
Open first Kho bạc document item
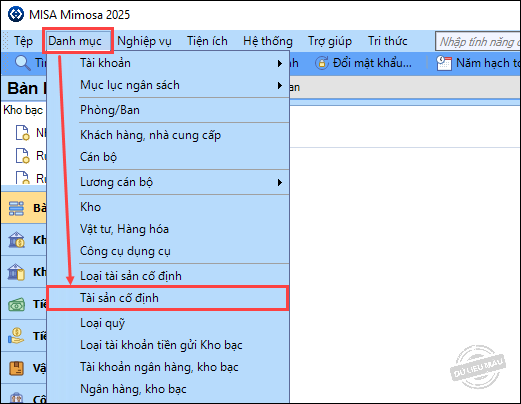(31, 133)
